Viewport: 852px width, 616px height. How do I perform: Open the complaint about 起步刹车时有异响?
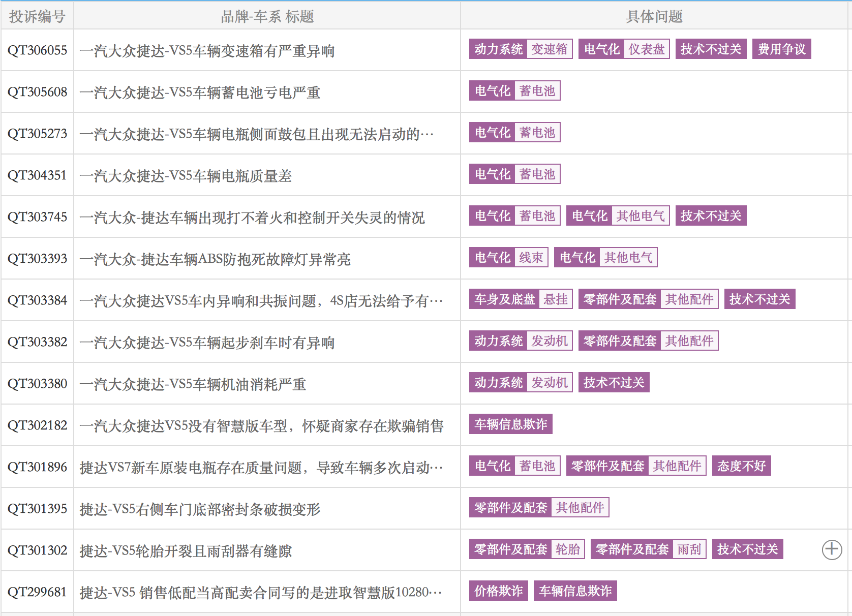coord(207,343)
